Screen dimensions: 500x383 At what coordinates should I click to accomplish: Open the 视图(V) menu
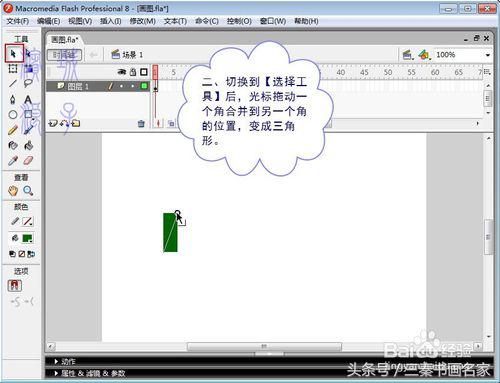click(x=80, y=21)
